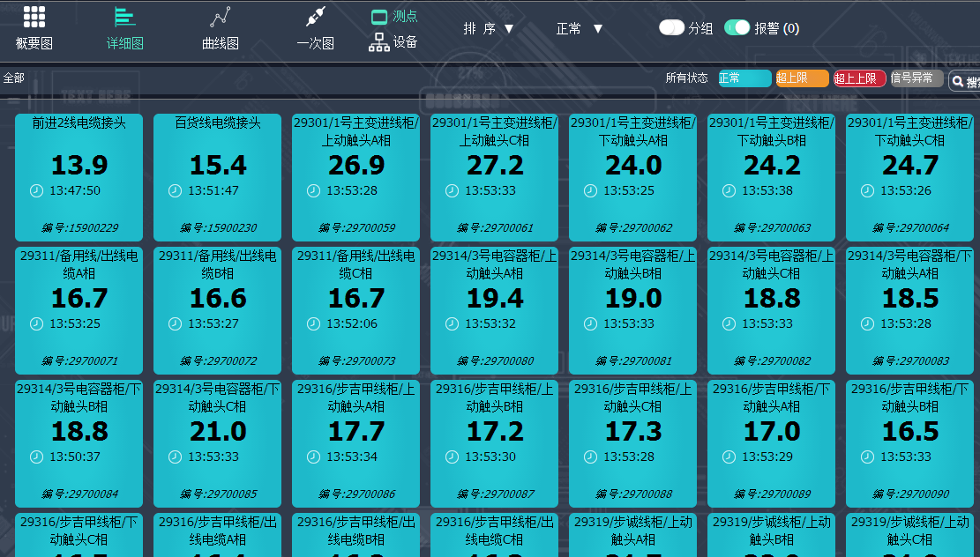This screenshot has height=557, width=980.
Task: Click the search magnifier icon
Action: point(957,81)
